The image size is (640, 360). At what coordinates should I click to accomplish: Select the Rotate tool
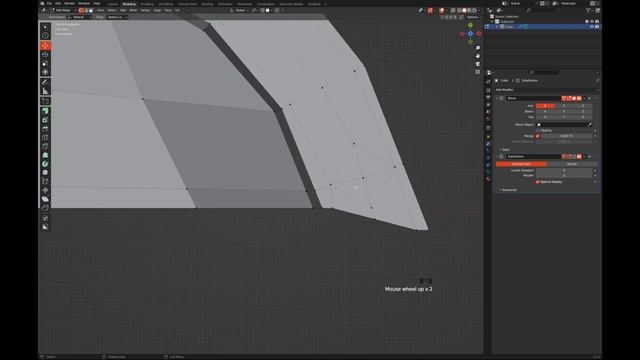(x=45, y=54)
